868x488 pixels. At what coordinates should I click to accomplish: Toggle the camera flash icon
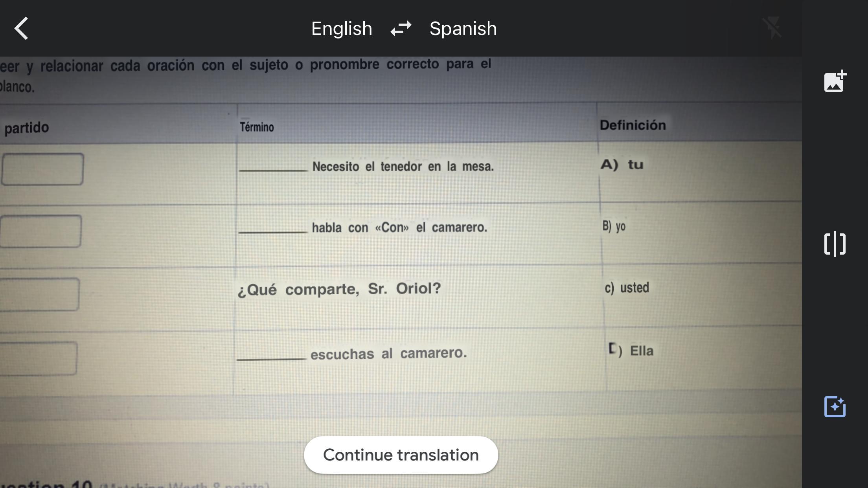(772, 28)
